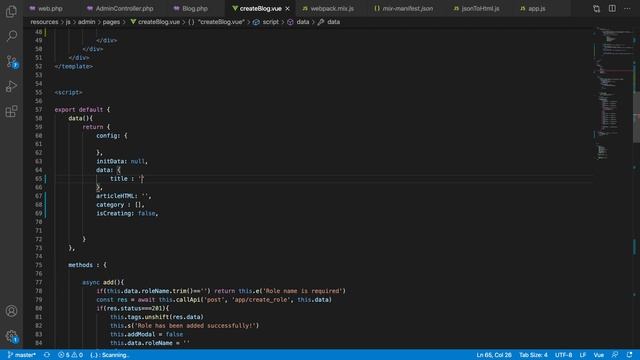The width and height of the screenshot is (640, 360).
Task: Open the Manage gear settings icon
Action: (11, 336)
